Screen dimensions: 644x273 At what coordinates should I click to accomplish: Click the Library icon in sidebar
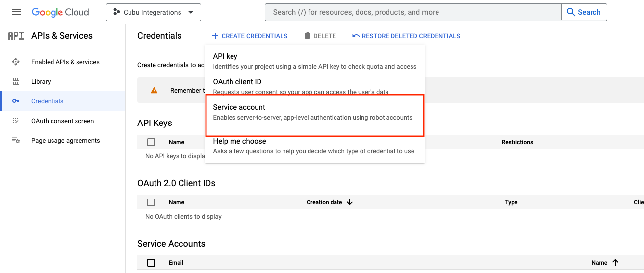16,82
